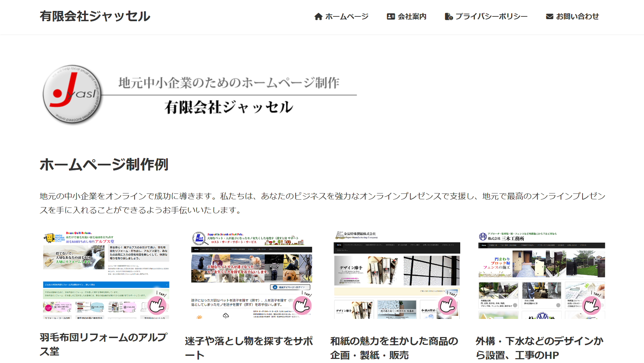This screenshot has width=644, height=363.
Task: Open the 迷子や落とし物を探すをサポート link
Action: [x=249, y=348]
